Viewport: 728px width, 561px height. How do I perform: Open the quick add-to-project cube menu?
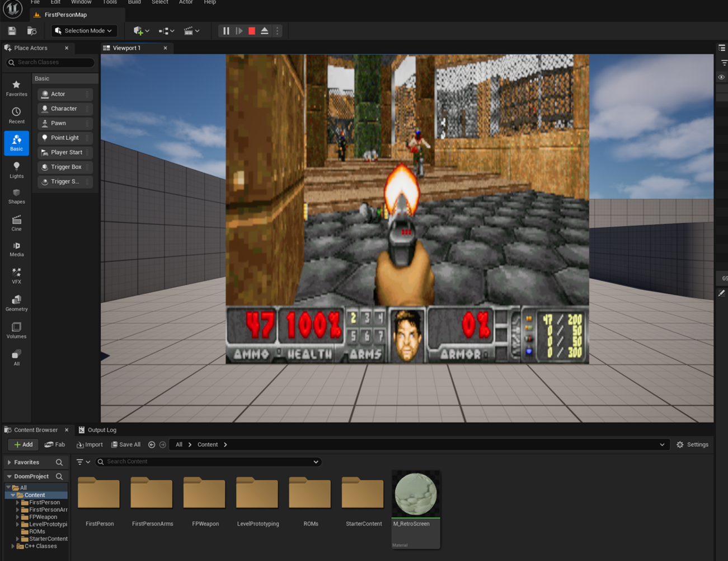coord(141,31)
